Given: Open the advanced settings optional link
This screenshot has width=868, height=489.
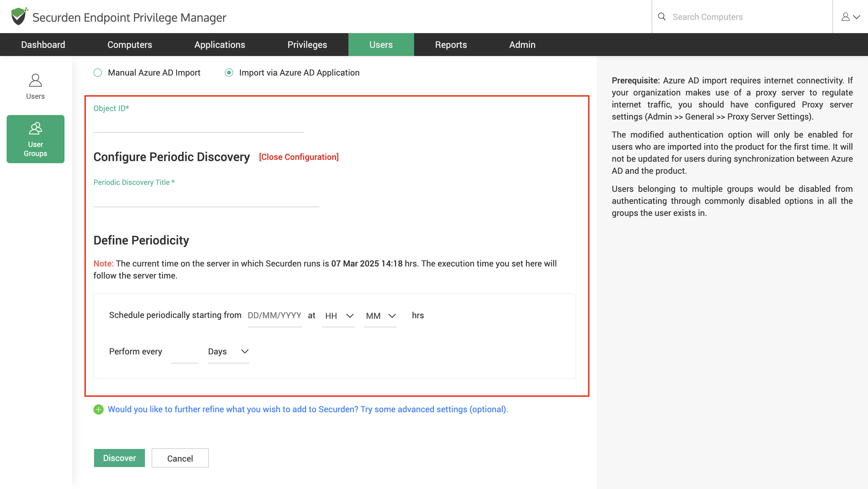Looking at the screenshot, I should [308, 409].
